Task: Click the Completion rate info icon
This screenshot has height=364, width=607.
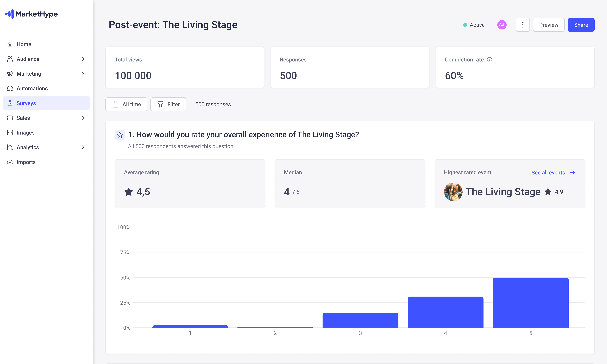Action: (490, 60)
